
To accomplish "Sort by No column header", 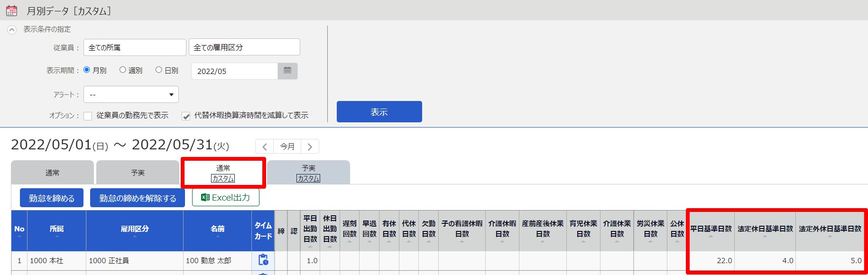I will [19, 230].
